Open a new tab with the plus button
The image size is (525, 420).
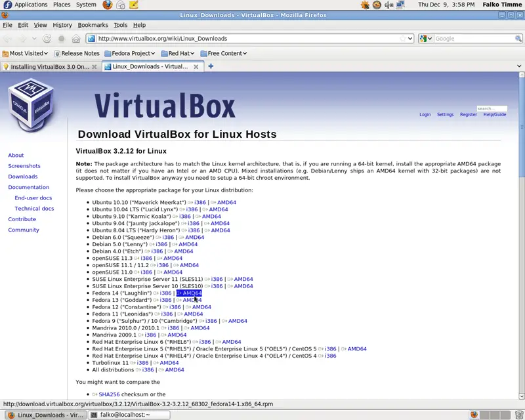[x=211, y=66]
